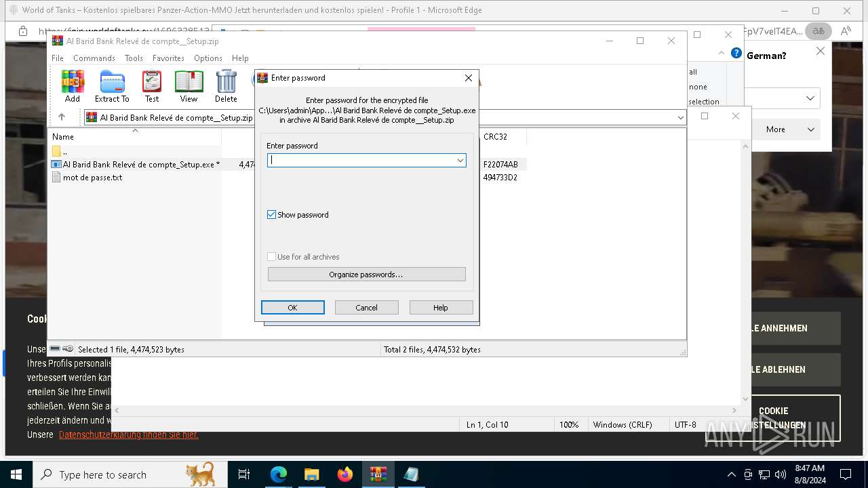
Task: Click Cancel in password dialog
Action: click(x=366, y=308)
